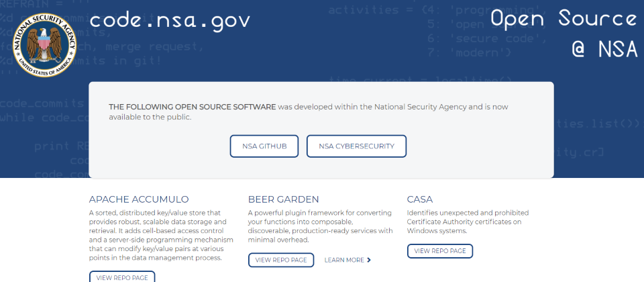Click the CASA heading
The height and width of the screenshot is (282, 644).
(x=420, y=199)
